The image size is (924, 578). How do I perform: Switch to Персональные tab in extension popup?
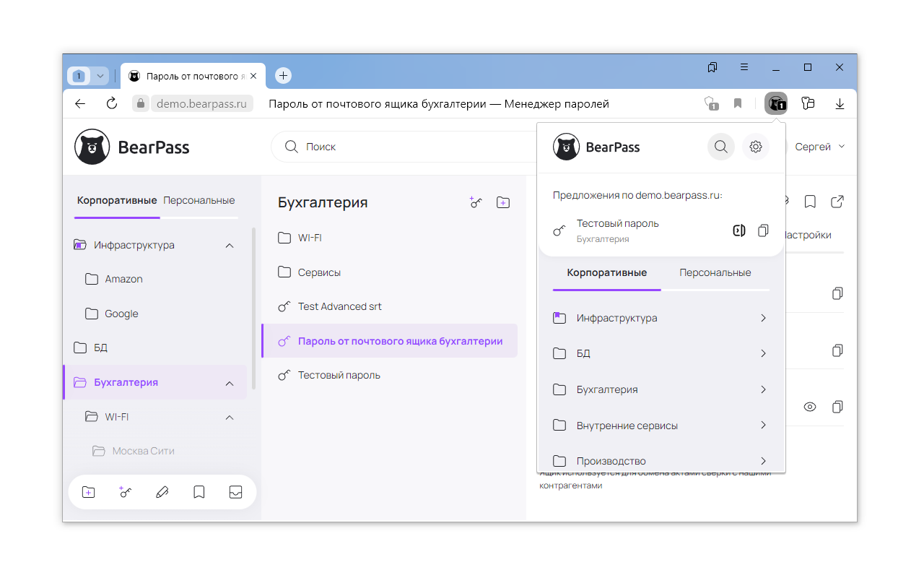(715, 273)
